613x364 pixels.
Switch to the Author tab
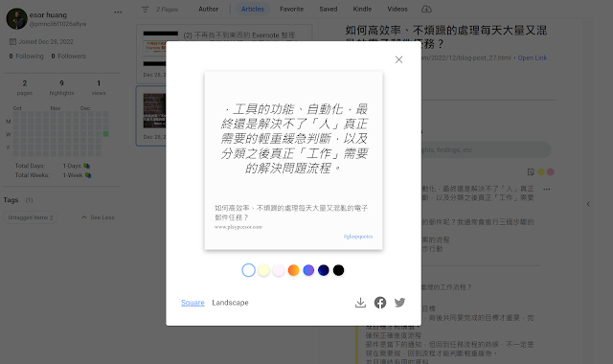pyautogui.click(x=209, y=9)
